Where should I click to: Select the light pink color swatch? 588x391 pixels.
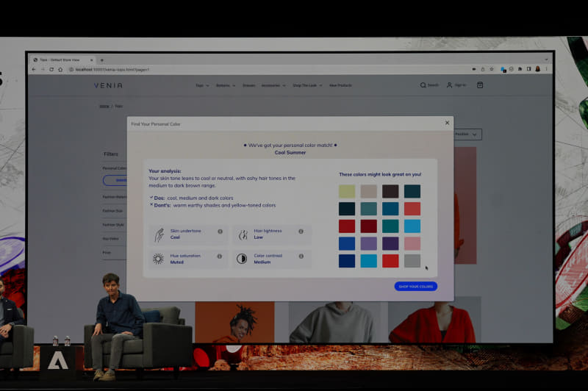412,244
